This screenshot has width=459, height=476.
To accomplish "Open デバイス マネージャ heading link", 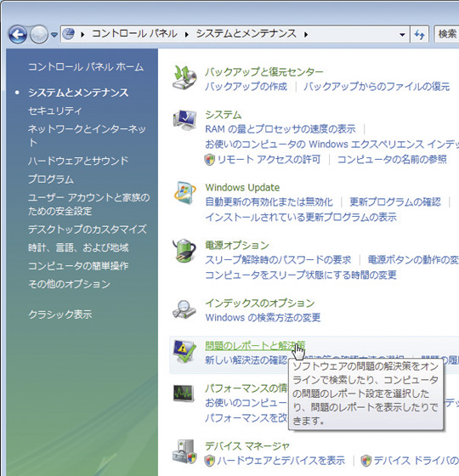I will tap(247, 445).
